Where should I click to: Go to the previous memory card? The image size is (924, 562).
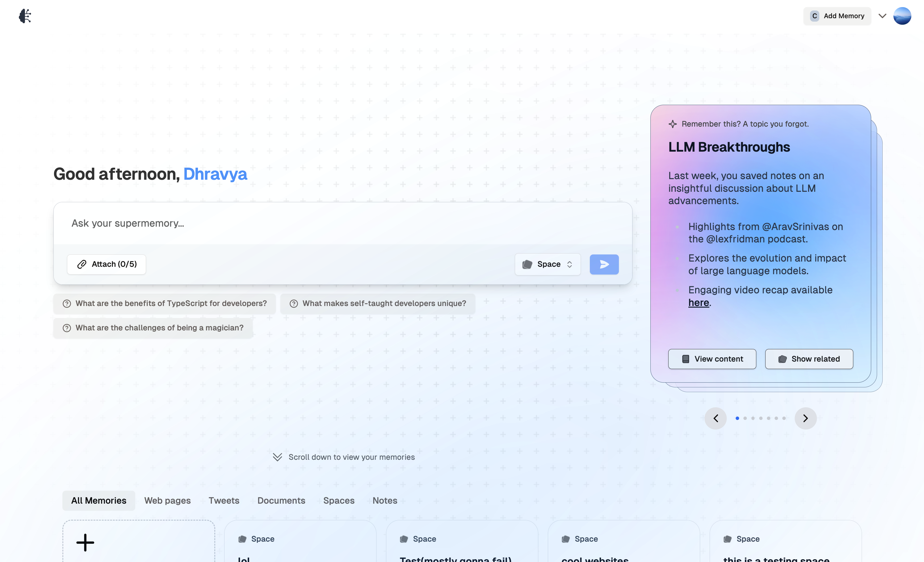click(x=716, y=418)
